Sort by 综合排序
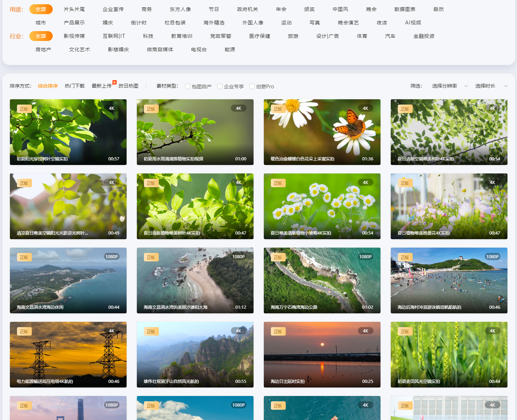This screenshot has width=517, height=420. 48,86
